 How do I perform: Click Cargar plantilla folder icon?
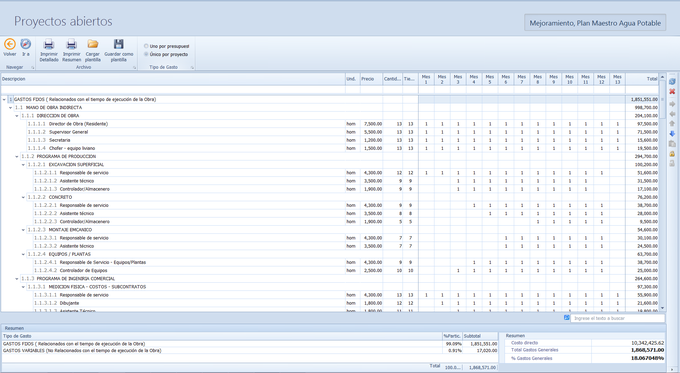coord(92,44)
